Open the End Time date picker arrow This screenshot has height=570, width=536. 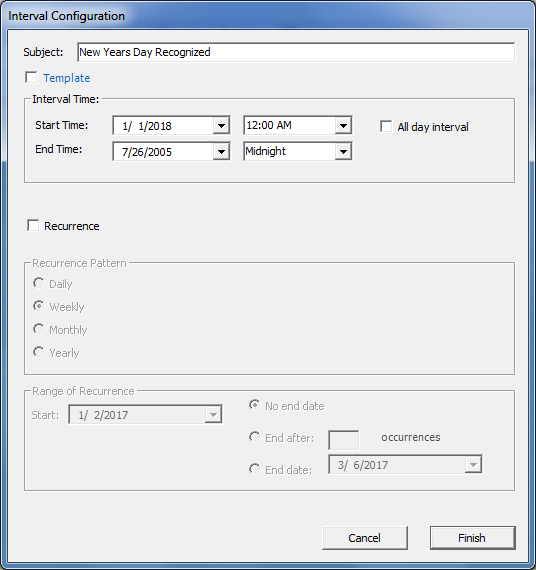(221, 152)
